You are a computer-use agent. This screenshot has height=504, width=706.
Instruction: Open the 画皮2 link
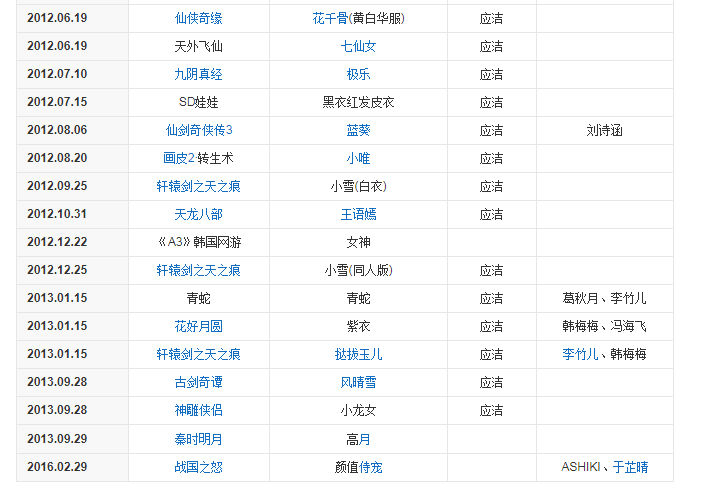[x=176, y=158]
